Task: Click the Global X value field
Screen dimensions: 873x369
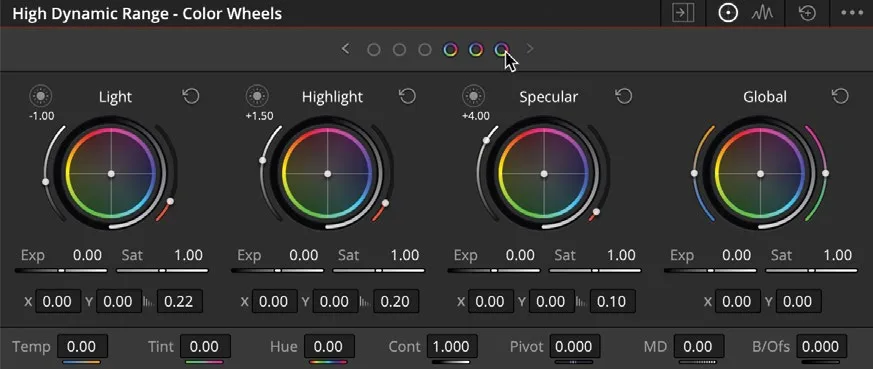Action: [737, 302]
